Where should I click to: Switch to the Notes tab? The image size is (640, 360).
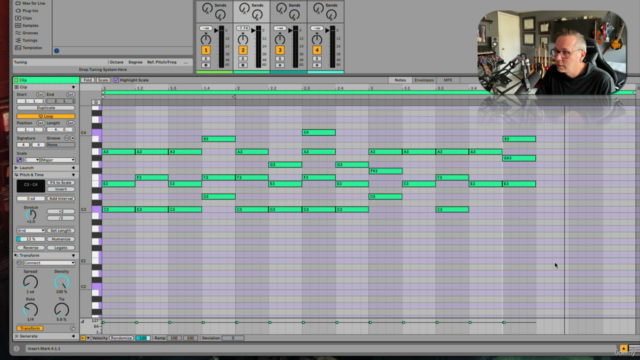tap(400, 80)
